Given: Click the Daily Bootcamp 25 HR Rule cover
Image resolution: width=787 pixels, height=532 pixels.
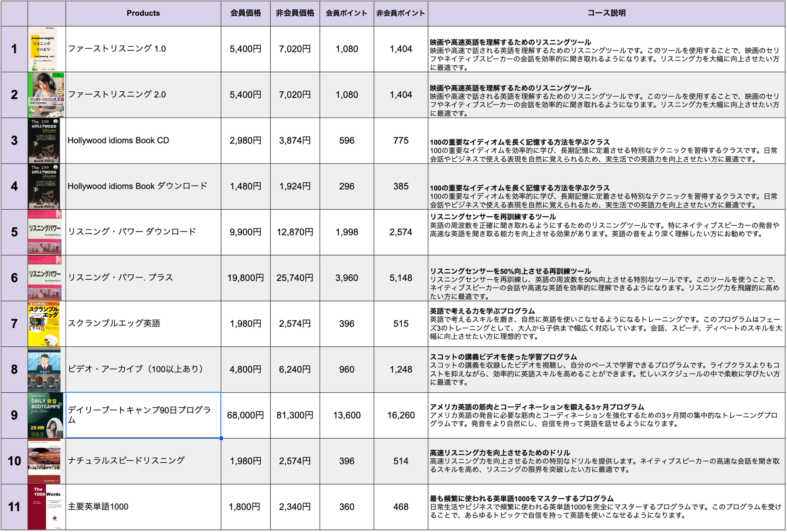Looking at the screenshot, I should tap(46, 416).
